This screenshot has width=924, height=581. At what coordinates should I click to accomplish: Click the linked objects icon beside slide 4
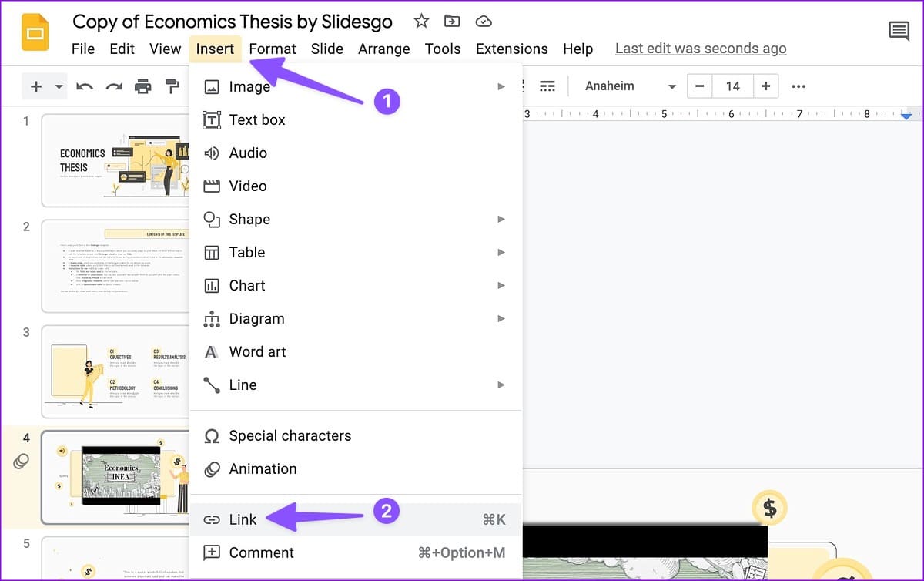(21, 462)
